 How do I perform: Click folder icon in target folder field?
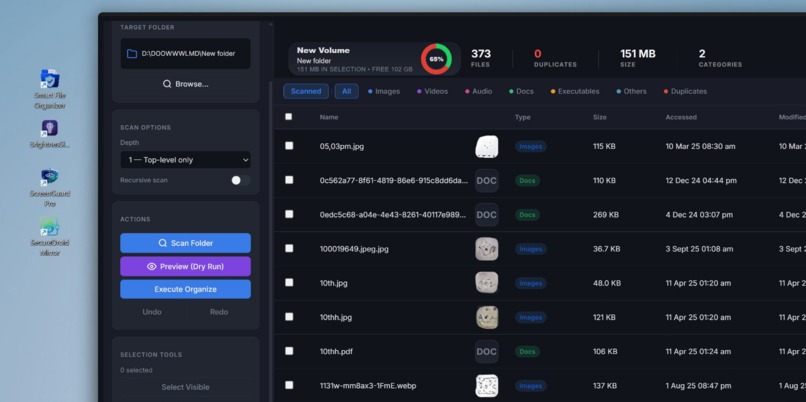(132, 53)
